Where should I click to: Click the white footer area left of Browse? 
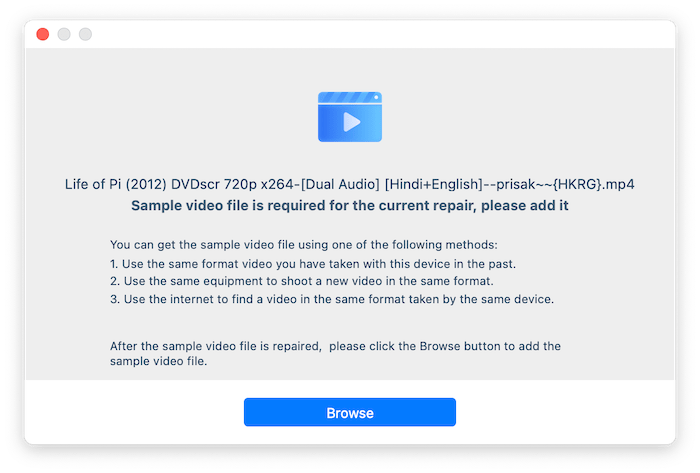pyautogui.click(x=130, y=412)
